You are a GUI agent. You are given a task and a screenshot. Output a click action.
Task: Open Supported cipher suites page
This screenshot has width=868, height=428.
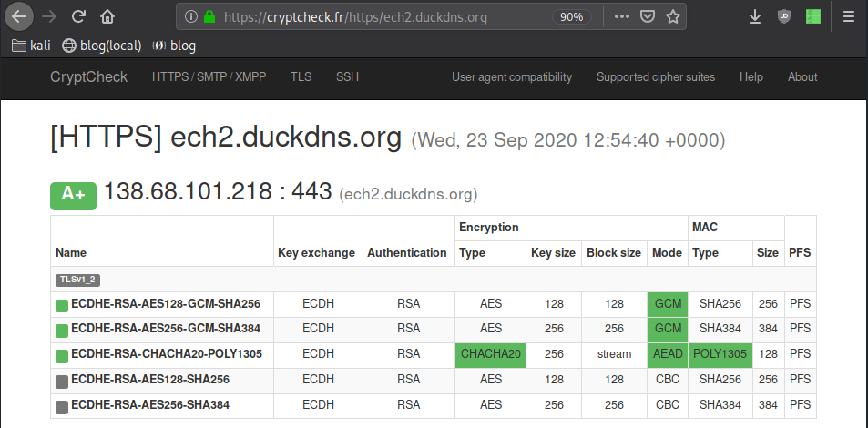[x=656, y=77]
